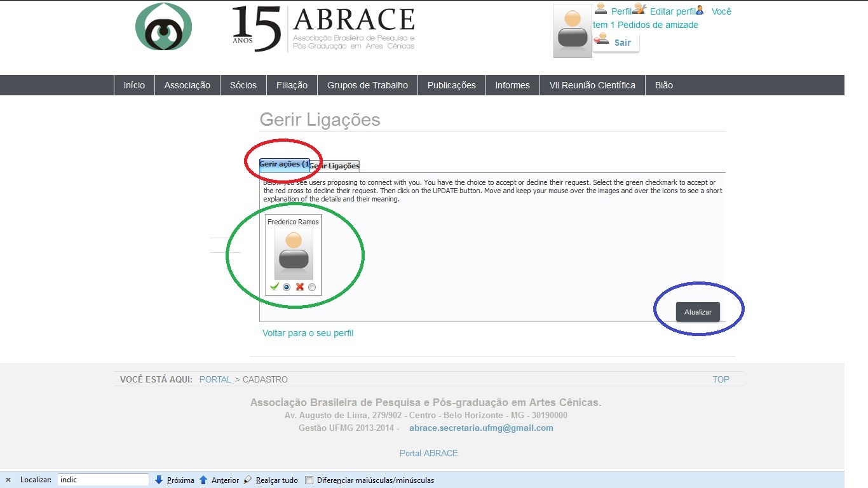Click the Sair logout icon
Viewport: 868px width, 488px height.
(600, 40)
